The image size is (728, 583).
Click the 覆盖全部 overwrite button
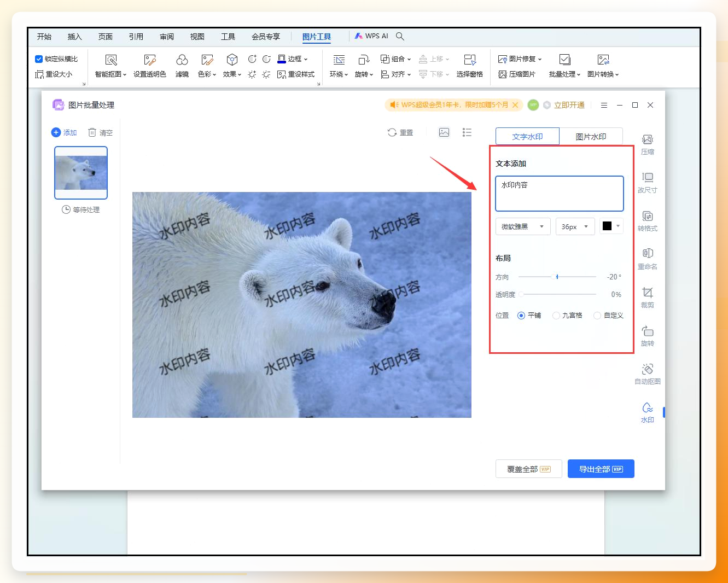tap(529, 469)
